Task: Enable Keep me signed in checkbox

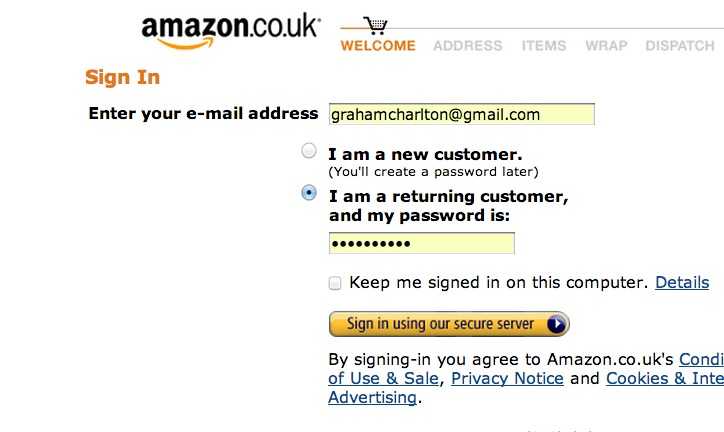Action: tap(335, 283)
